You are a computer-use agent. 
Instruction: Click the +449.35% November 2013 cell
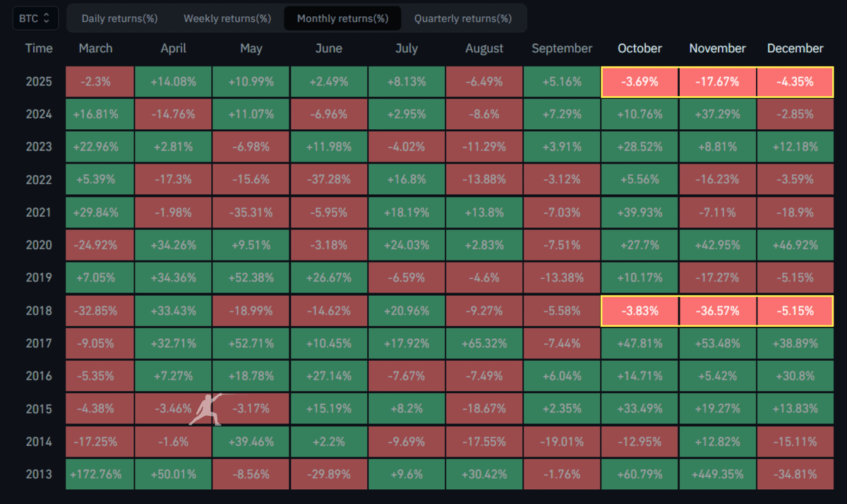[x=717, y=474]
